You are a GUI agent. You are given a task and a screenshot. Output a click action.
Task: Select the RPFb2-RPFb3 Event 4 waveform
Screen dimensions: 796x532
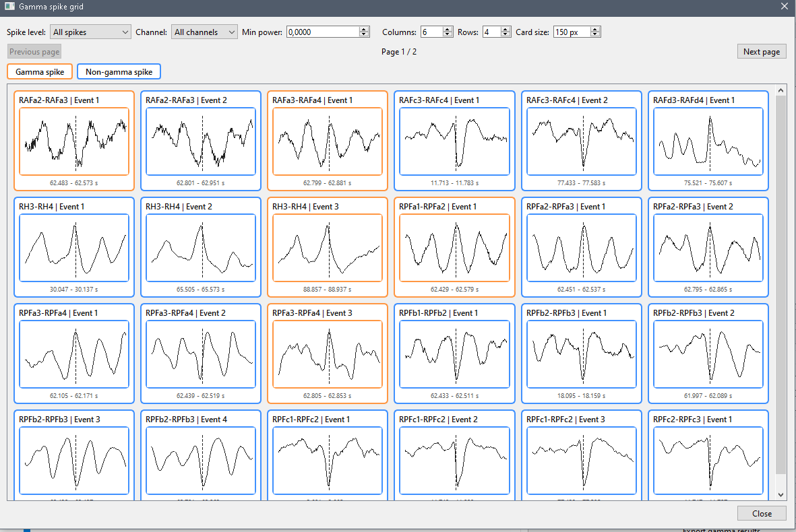(x=201, y=461)
